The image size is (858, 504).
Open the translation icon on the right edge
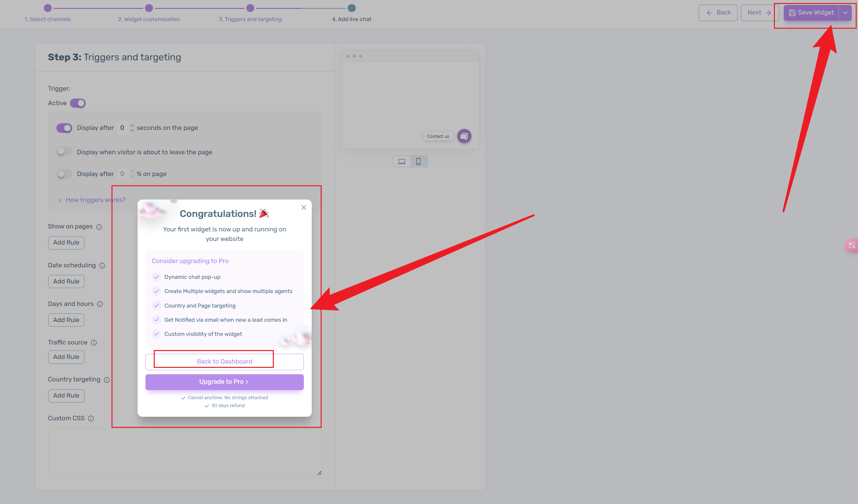pos(852,245)
